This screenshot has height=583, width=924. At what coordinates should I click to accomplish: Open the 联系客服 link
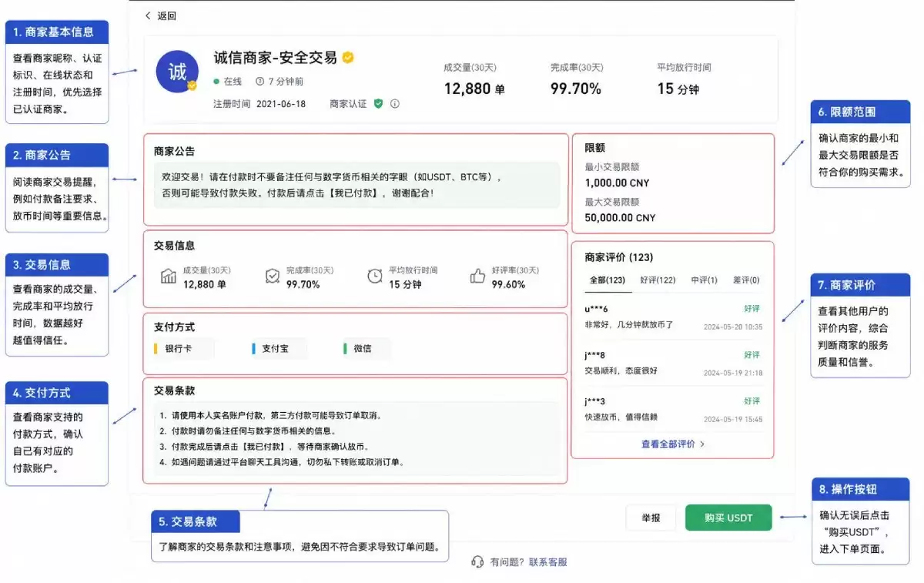[547, 562]
